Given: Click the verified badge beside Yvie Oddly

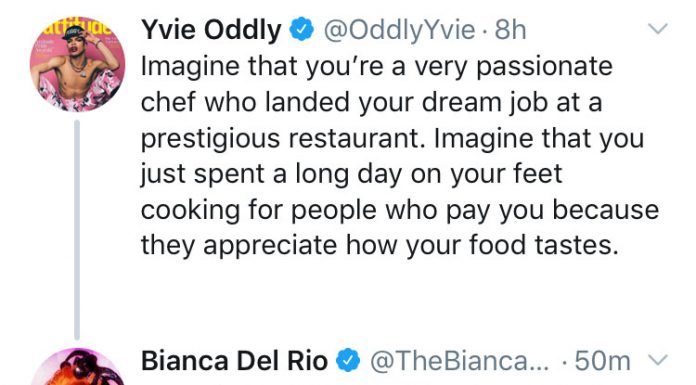Looking at the screenshot, I should (302, 29).
